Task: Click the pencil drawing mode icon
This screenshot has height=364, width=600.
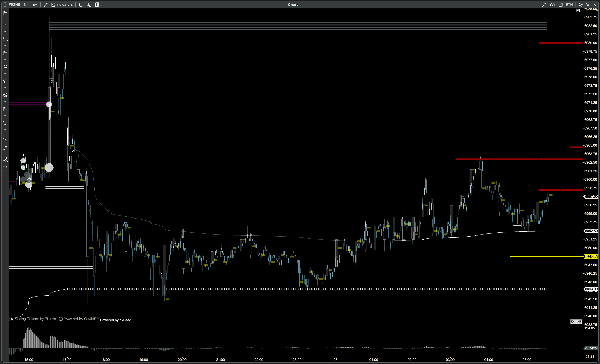Action: tap(46, 5)
